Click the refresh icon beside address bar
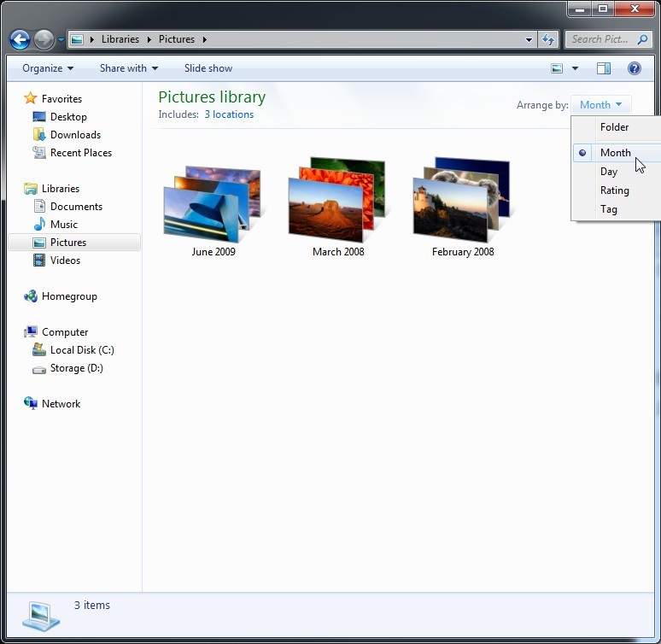Viewport: 661px width, 644px height. click(x=548, y=39)
